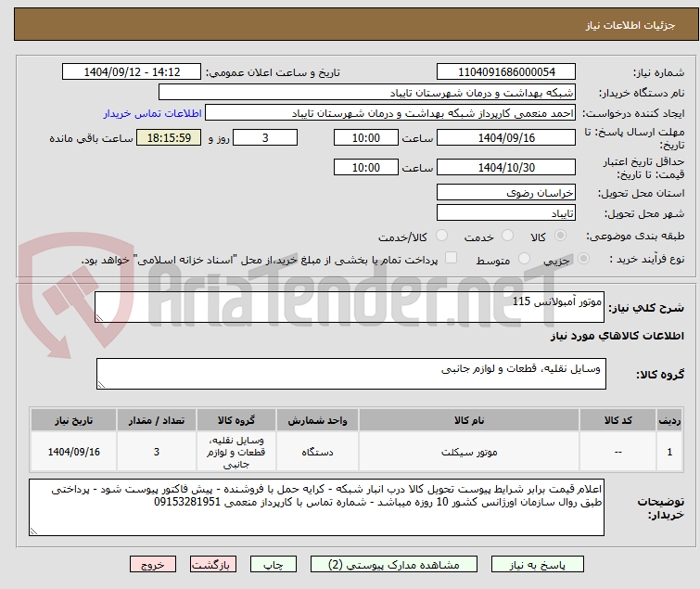Click the remaining days field showing 3
The width and height of the screenshot is (700, 589).
265,137
